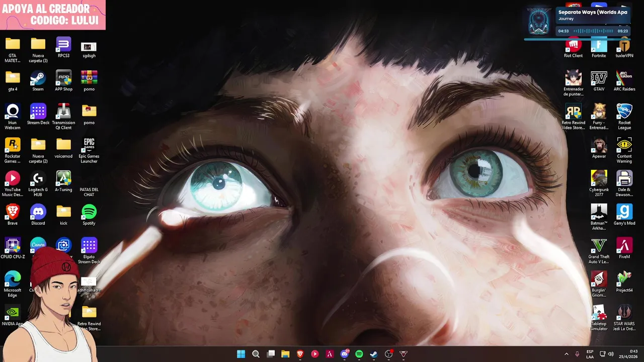Launch Project64 emulator shortcut
The image size is (644, 362).
(624, 283)
